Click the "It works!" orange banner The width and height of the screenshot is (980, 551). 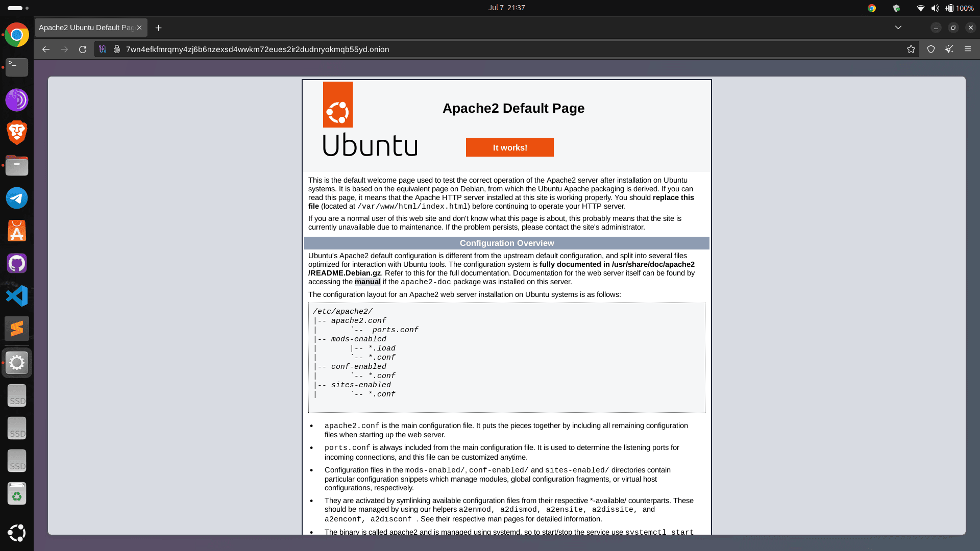(x=510, y=147)
